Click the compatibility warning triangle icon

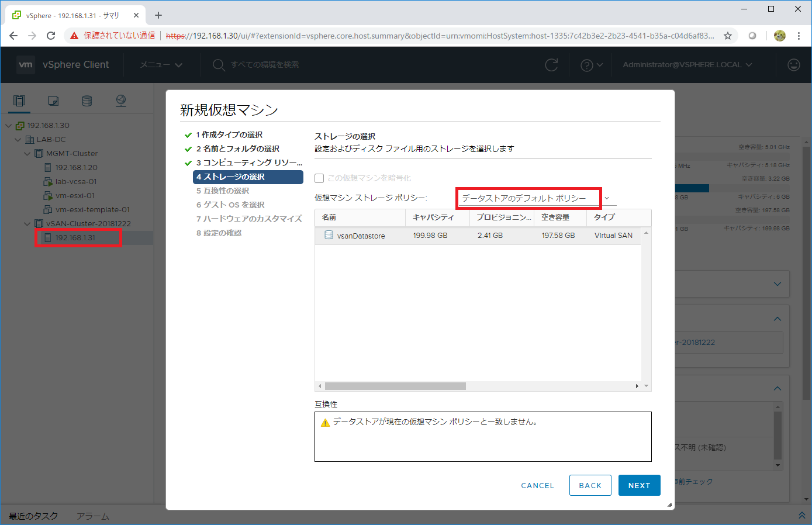pos(326,422)
